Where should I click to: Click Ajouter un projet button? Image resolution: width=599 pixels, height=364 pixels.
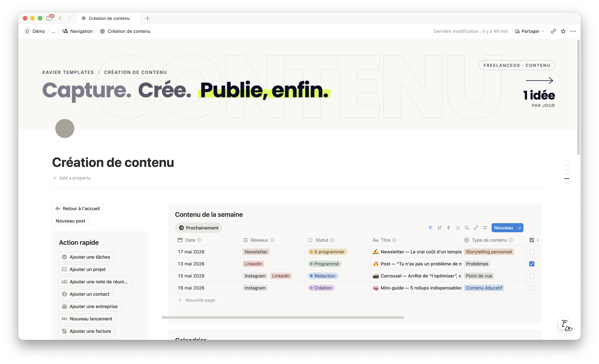click(x=84, y=269)
